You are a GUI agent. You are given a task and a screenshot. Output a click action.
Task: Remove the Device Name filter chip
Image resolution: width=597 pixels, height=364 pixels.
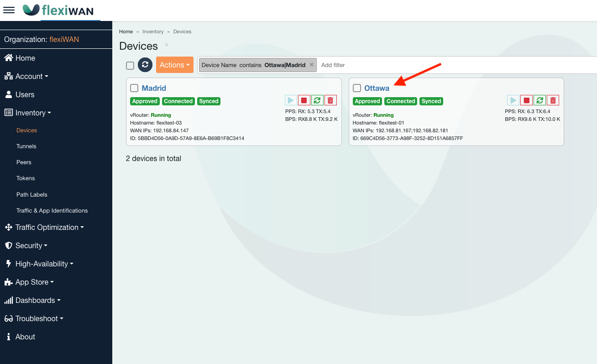click(312, 65)
